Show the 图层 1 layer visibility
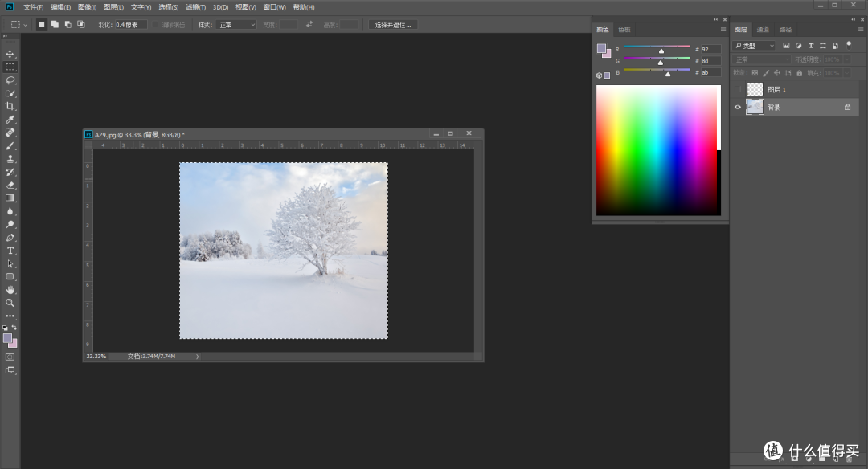Screen dimensions: 868x469 pyautogui.click(x=737, y=88)
